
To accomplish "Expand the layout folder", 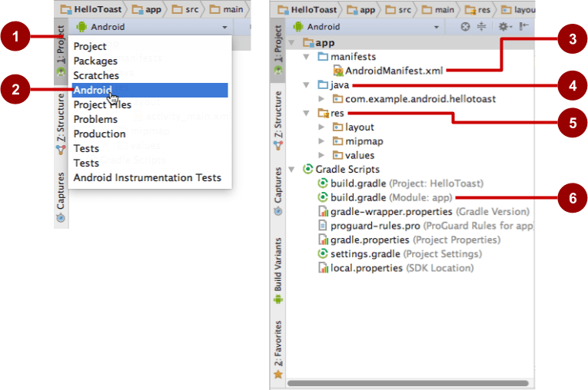I will pos(321,127).
